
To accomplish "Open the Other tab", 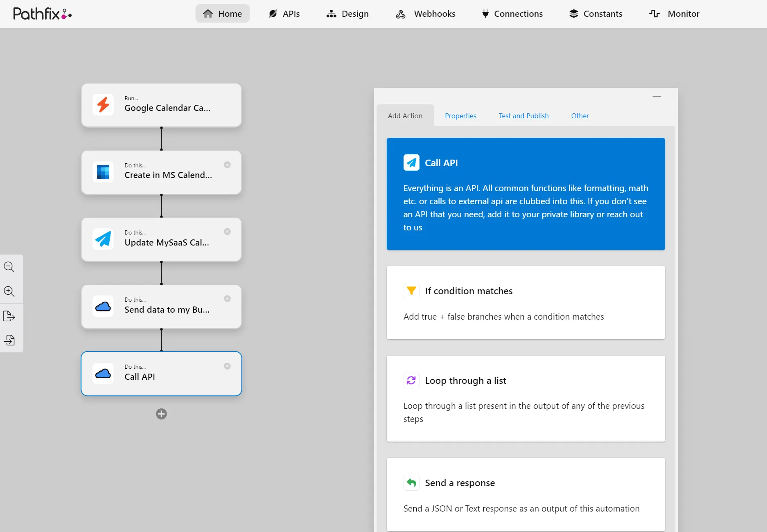I will click(x=580, y=116).
